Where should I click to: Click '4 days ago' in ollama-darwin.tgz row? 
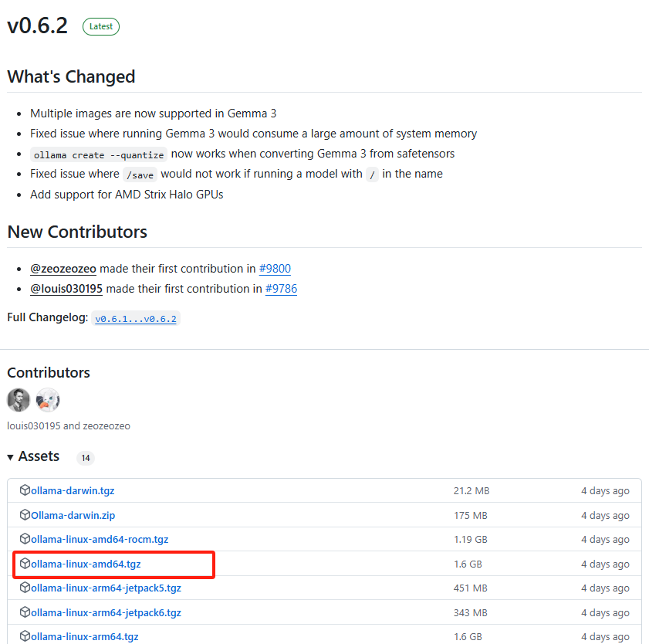pos(605,491)
